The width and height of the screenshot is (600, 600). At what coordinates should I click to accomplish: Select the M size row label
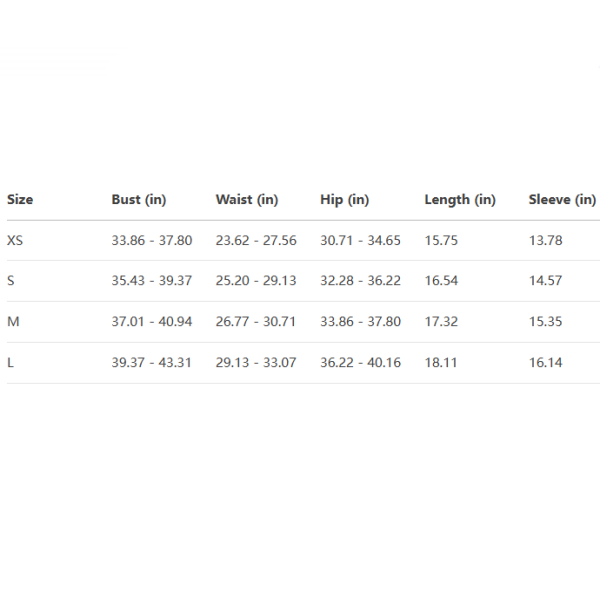13,322
